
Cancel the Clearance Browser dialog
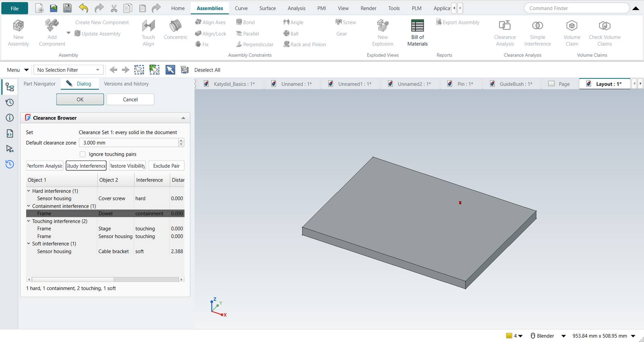(130, 99)
